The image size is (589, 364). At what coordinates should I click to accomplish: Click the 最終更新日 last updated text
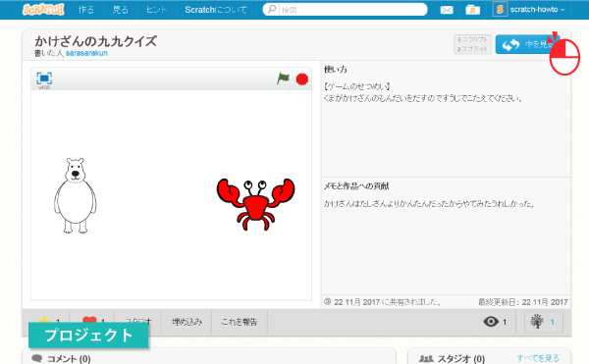coord(522,302)
